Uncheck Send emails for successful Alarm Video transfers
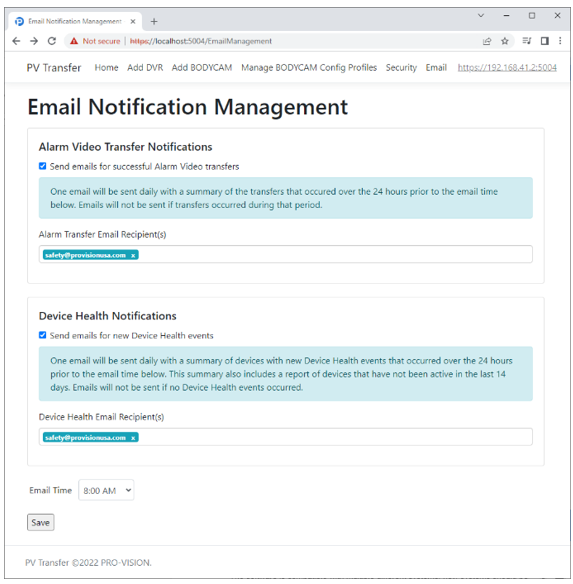573x584 pixels. point(42,166)
